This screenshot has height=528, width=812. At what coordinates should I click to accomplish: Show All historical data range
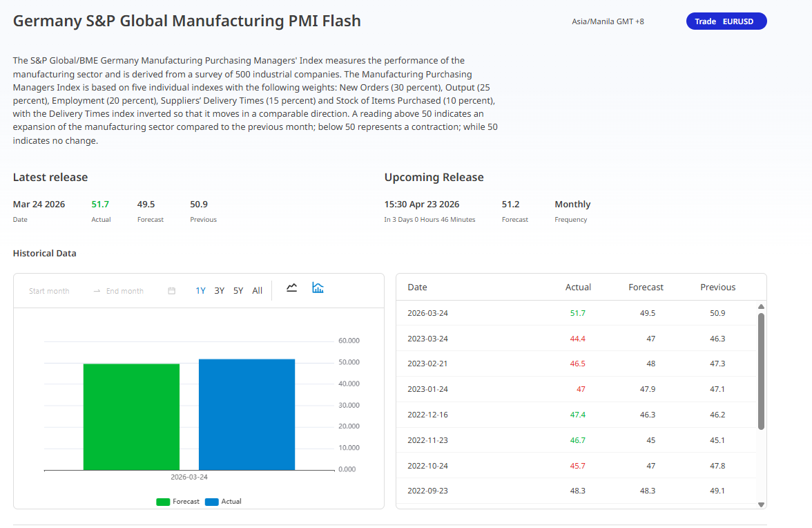[x=257, y=291]
